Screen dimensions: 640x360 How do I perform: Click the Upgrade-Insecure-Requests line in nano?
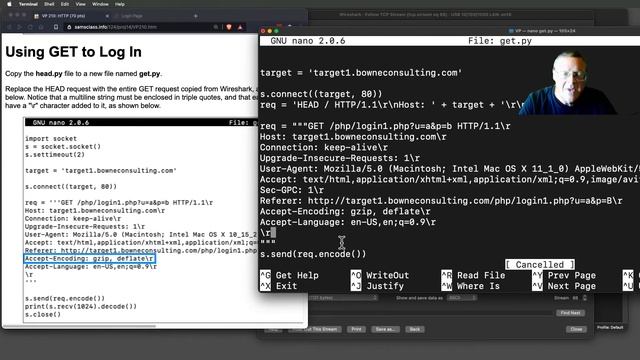click(x=340, y=158)
